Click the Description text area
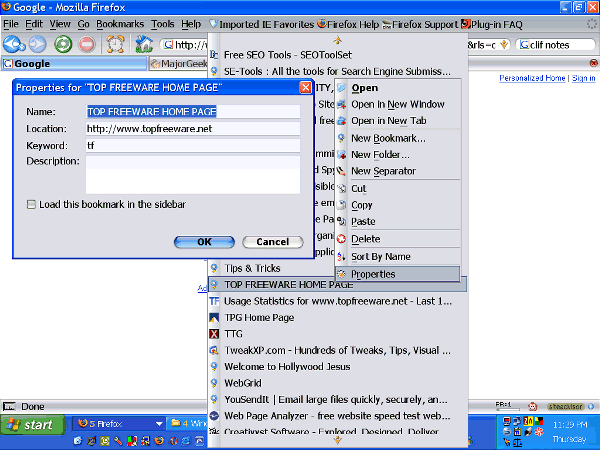Viewport: 600px width, 450px height. click(x=193, y=174)
